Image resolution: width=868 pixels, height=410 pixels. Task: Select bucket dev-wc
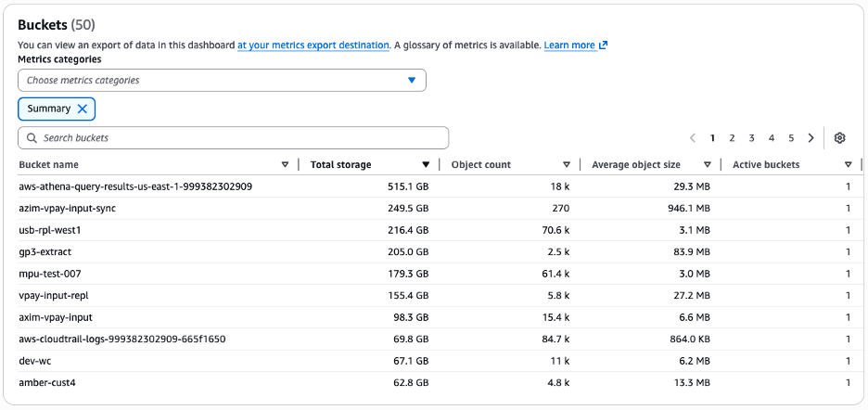pos(35,361)
